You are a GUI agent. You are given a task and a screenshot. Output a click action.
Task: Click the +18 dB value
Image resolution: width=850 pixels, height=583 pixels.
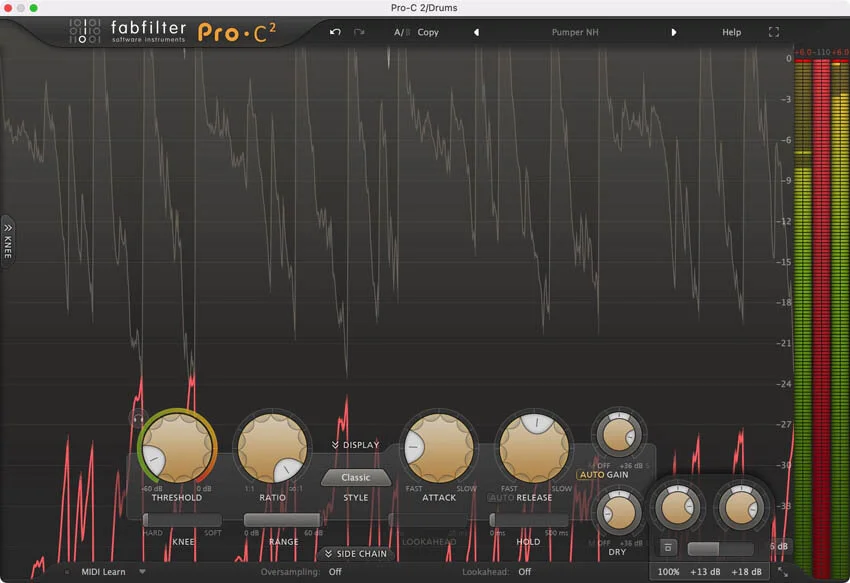pyautogui.click(x=746, y=572)
